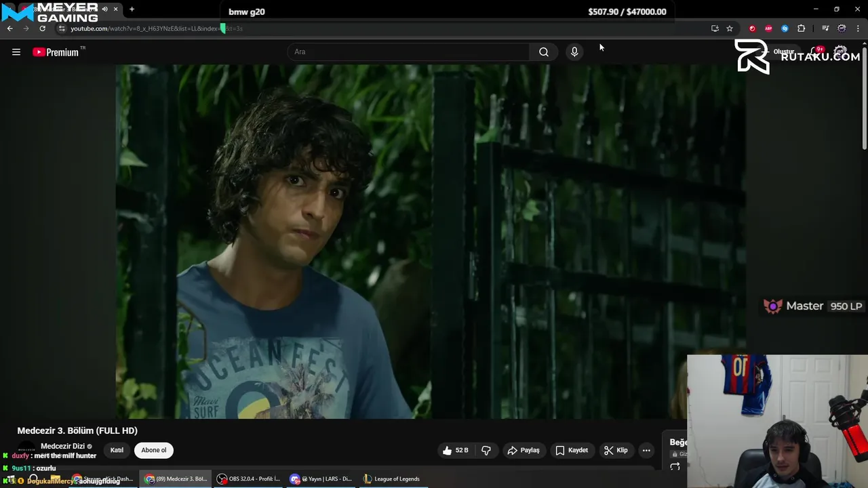Open the League of Legends taskbar item
868x488 pixels.
tap(391, 479)
